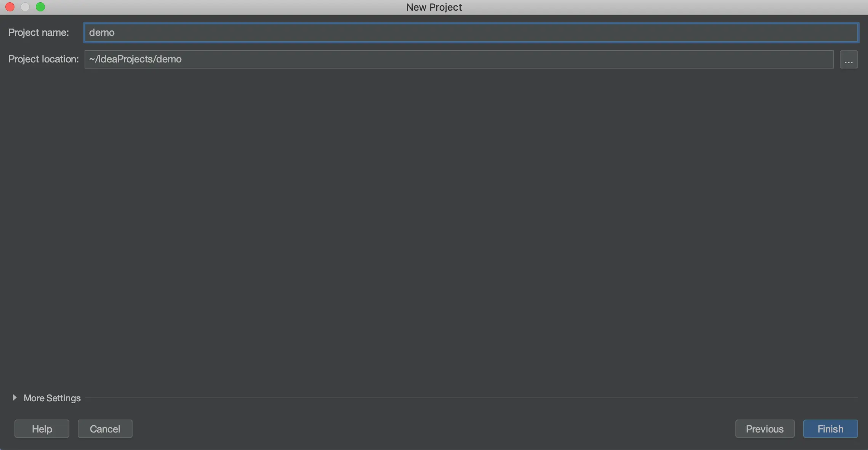Image resolution: width=868 pixels, height=450 pixels.
Task: Open Help for this dialog
Action: click(x=42, y=429)
